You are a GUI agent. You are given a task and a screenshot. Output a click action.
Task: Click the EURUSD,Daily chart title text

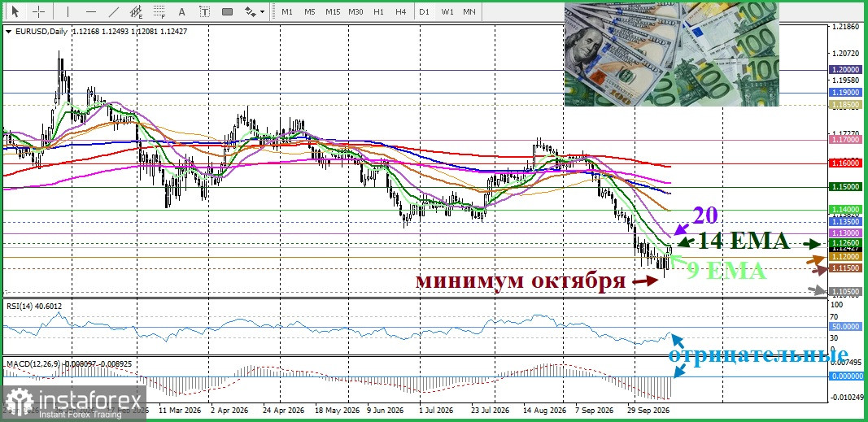click(41, 32)
